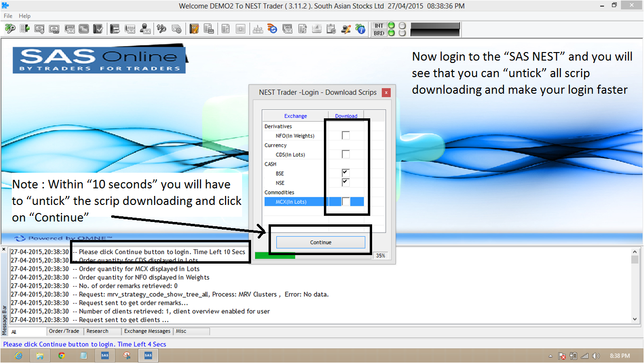This screenshot has height=363, width=644.
Task: Open the buy order entry (plus) icon
Action: click(x=39, y=29)
